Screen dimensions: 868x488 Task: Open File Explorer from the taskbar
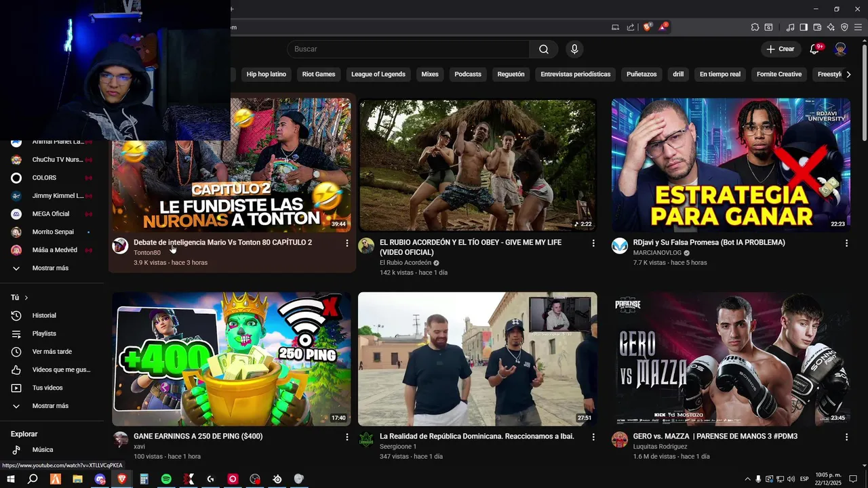click(77, 479)
